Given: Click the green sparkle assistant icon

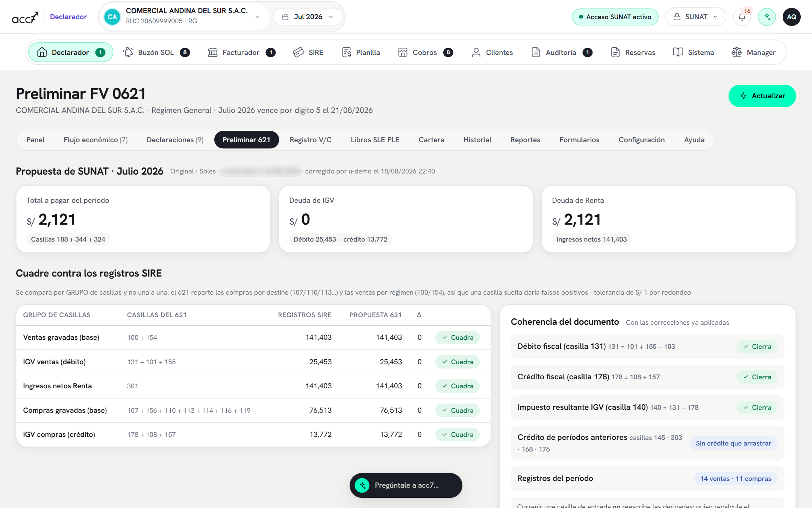Looking at the screenshot, I should click(x=767, y=17).
